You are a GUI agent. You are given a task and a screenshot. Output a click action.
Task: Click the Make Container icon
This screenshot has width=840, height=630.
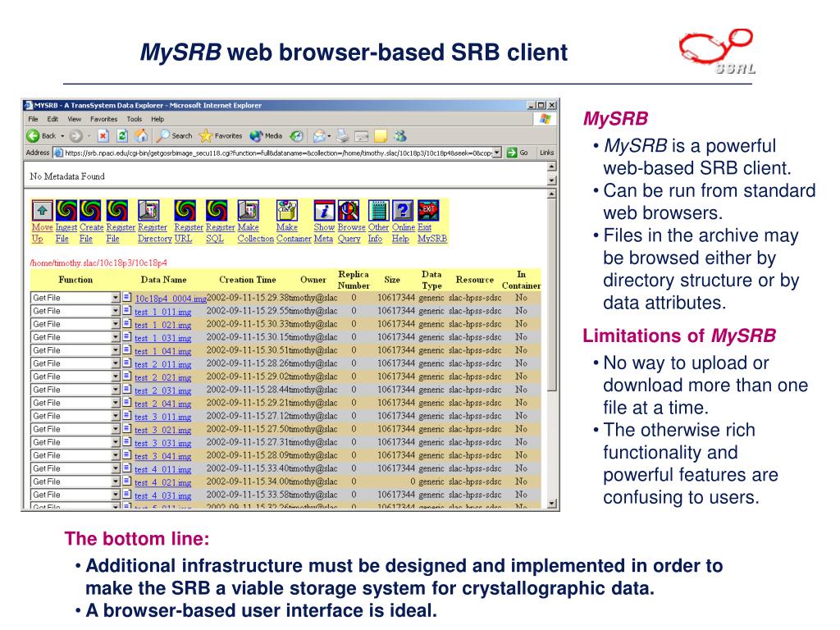tap(286, 211)
